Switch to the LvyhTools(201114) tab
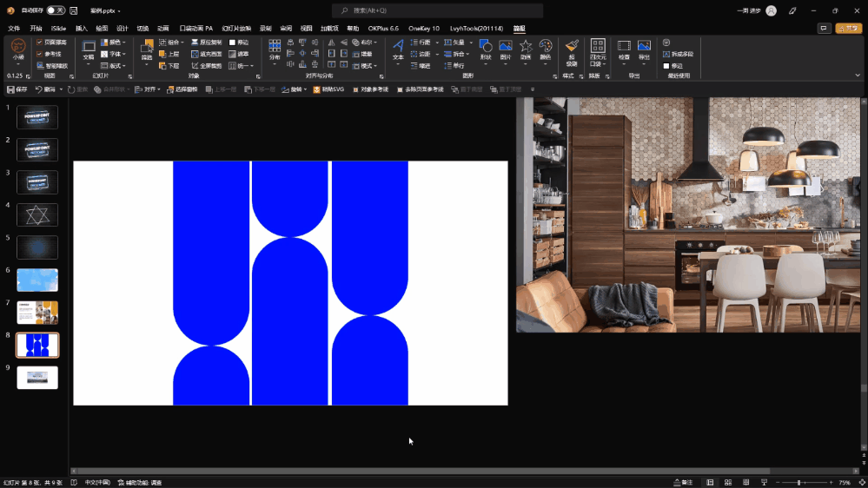This screenshot has height=488, width=868. 477,28
